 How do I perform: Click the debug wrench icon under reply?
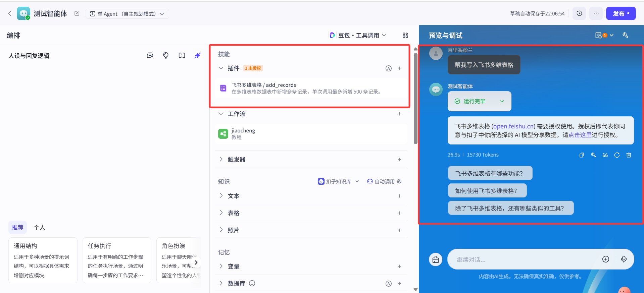tap(593, 155)
